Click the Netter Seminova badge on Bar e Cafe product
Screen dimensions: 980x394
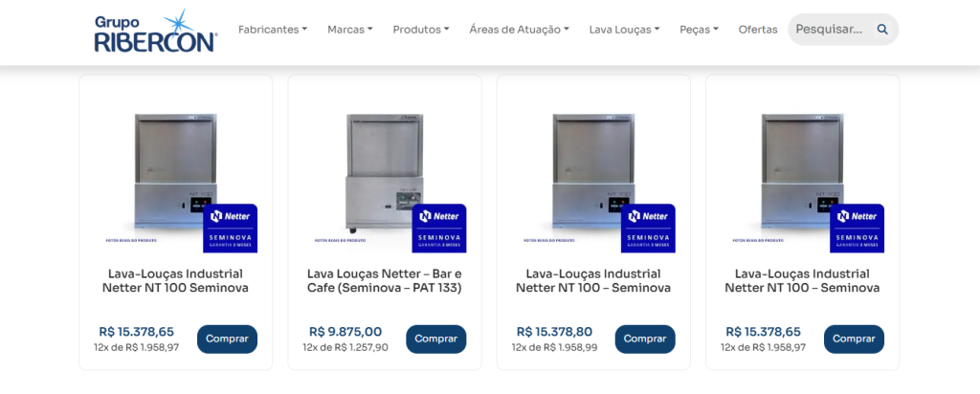[x=438, y=229]
